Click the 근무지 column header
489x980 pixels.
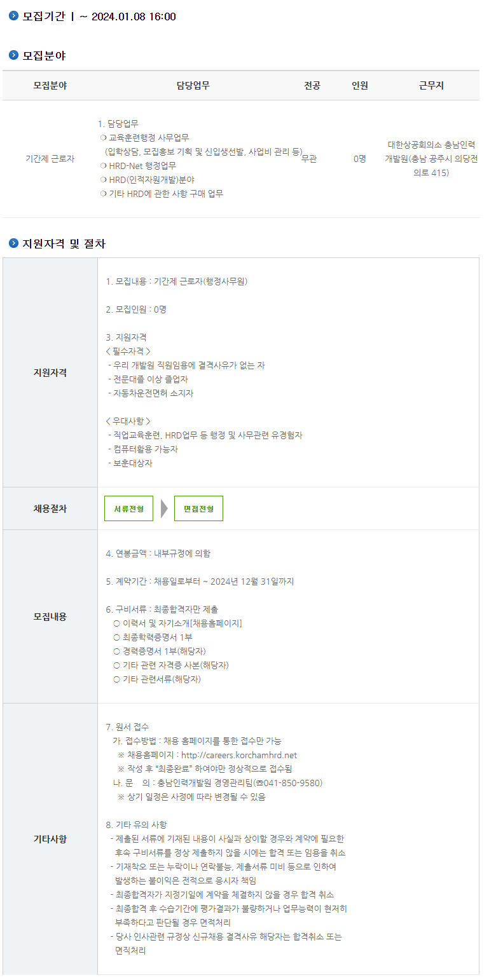(431, 85)
